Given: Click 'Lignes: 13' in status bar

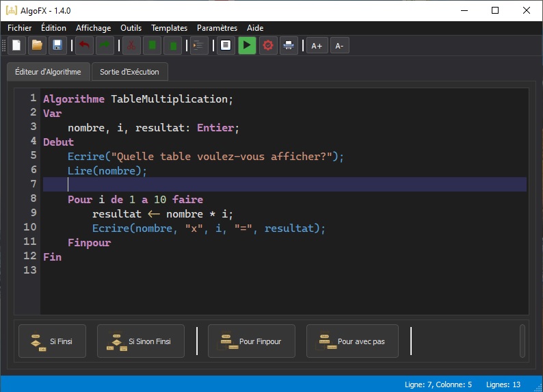Looking at the screenshot, I should point(503,384).
